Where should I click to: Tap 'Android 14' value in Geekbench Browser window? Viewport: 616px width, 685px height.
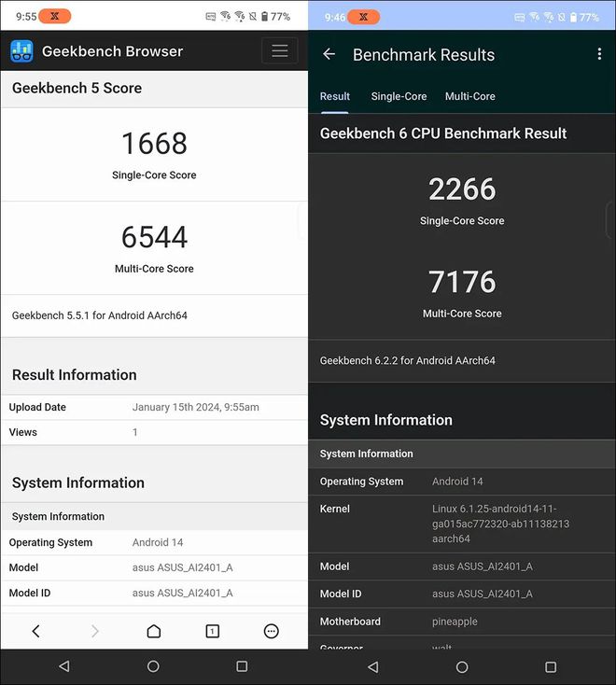point(158,542)
